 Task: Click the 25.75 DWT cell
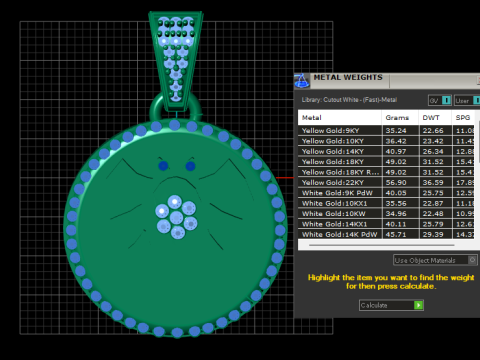[x=435, y=193]
